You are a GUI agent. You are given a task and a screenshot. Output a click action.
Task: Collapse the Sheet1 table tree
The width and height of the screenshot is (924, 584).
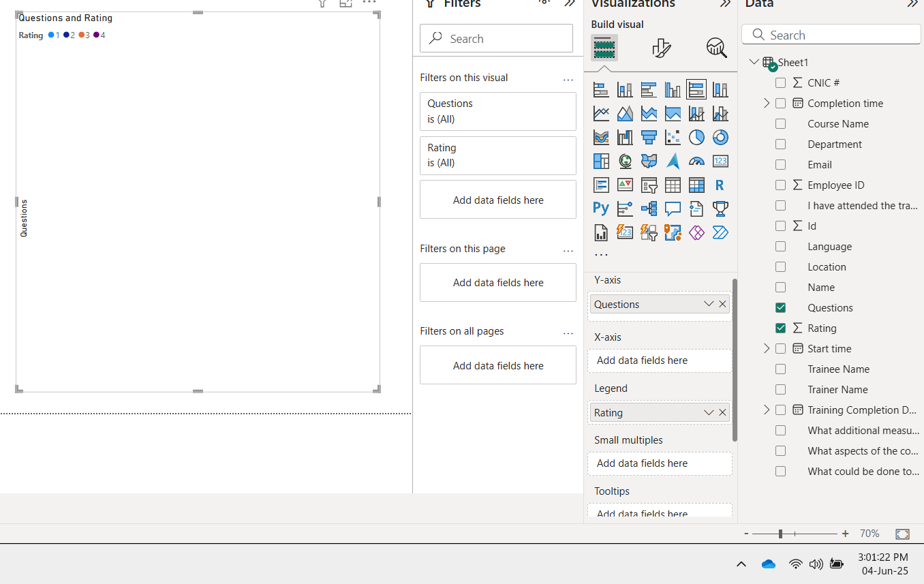click(x=754, y=62)
